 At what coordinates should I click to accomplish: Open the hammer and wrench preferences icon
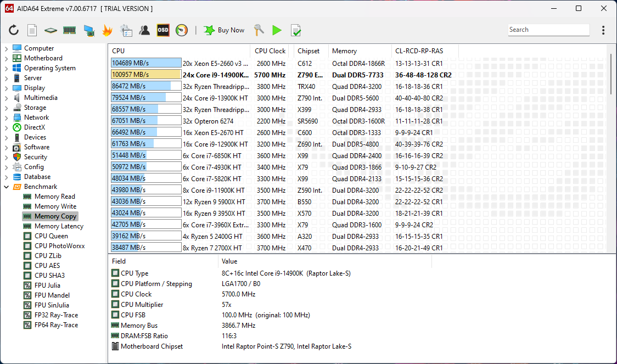coord(259,30)
